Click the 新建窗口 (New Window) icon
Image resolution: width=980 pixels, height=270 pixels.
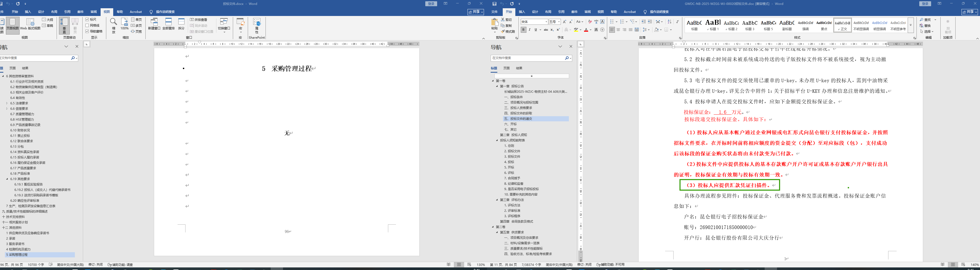[154, 23]
